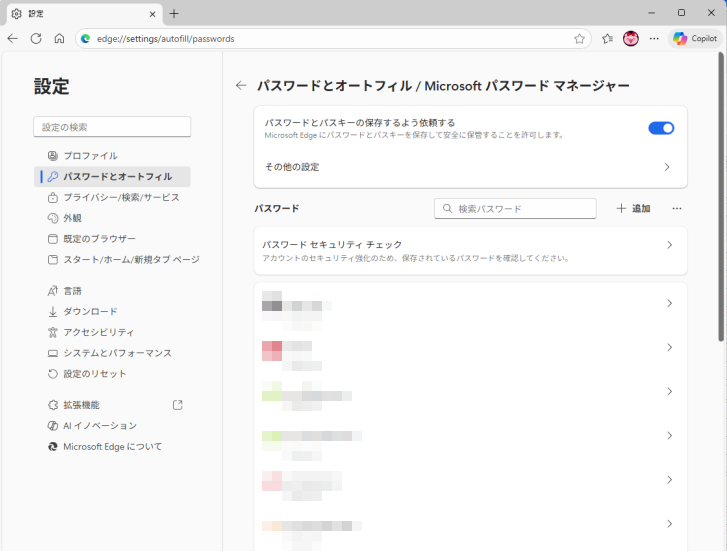Open AI イノベーション settings
Viewport: 727px width, 553px height.
(112, 426)
